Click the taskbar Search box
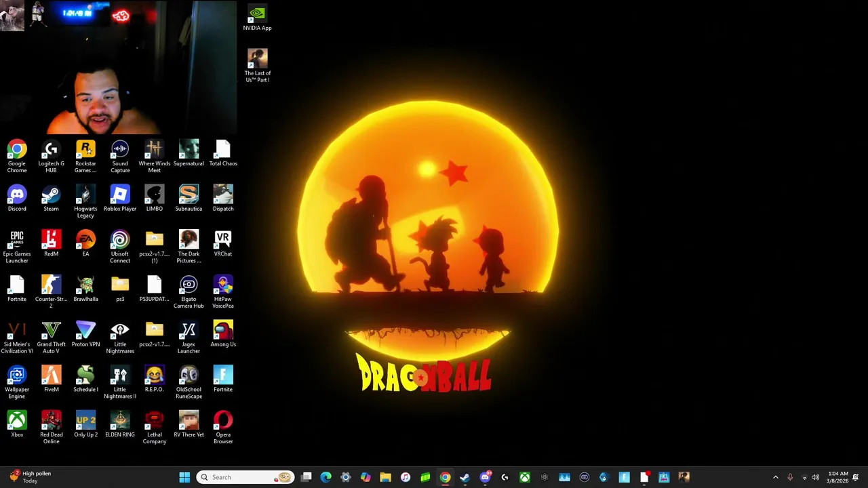868x488 pixels. click(x=245, y=477)
